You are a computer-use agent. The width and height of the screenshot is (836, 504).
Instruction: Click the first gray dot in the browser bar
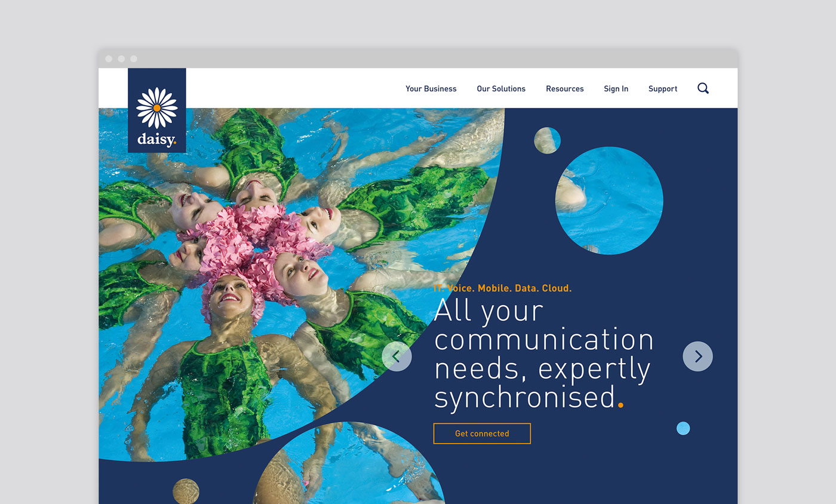(x=109, y=59)
